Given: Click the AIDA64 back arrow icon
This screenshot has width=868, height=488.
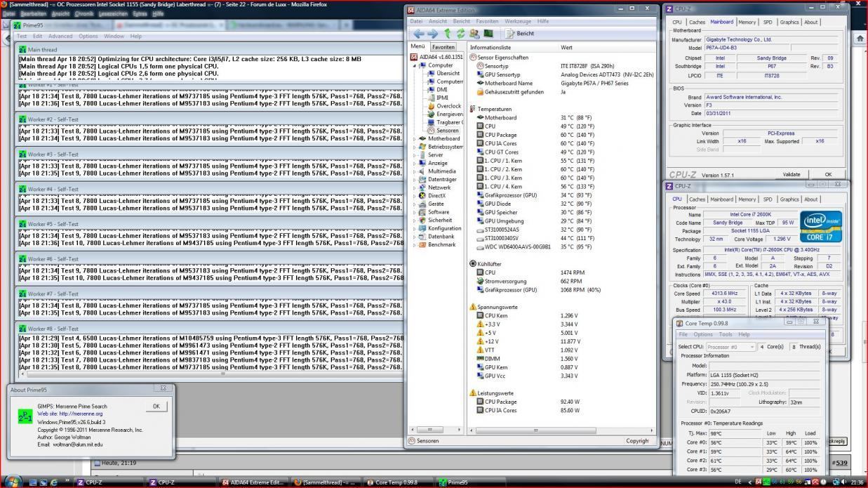Looking at the screenshot, I should (x=418, y=33).
